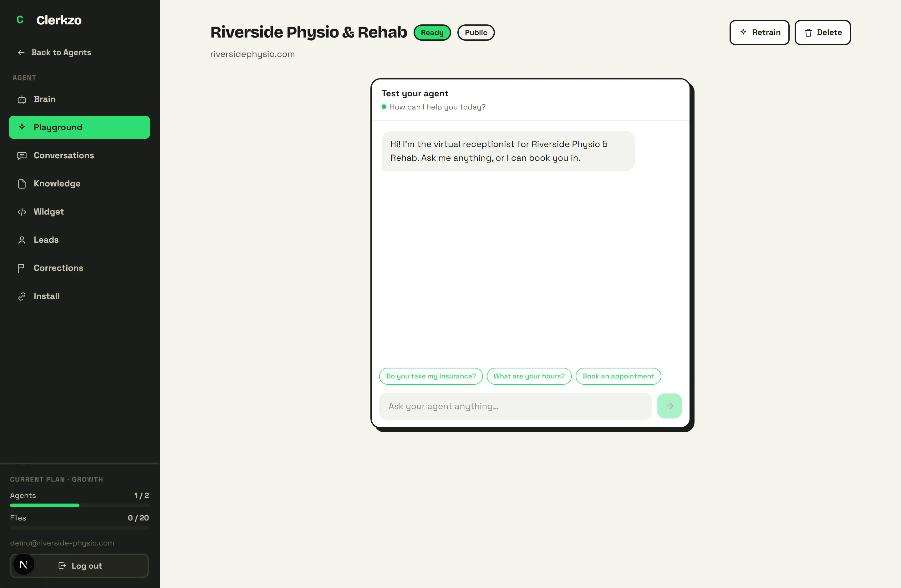Go to Conversations page

click(79, 155)
